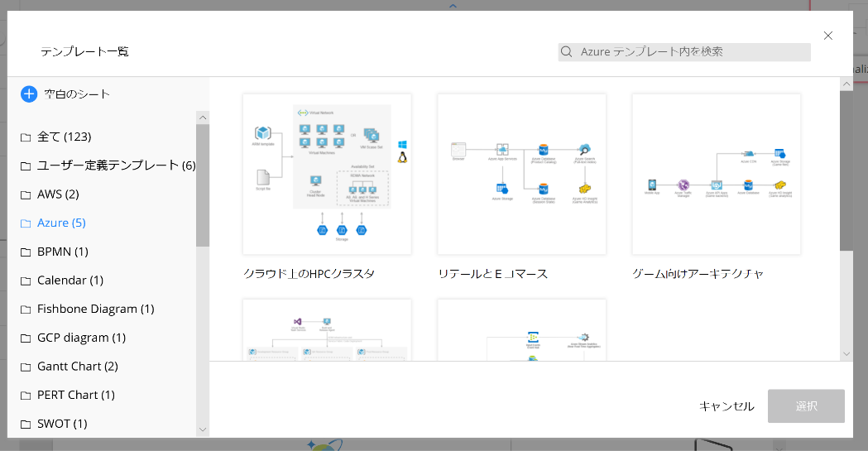
Task: Click the magnifier icon in search box
Action: [x=567, y=52]
